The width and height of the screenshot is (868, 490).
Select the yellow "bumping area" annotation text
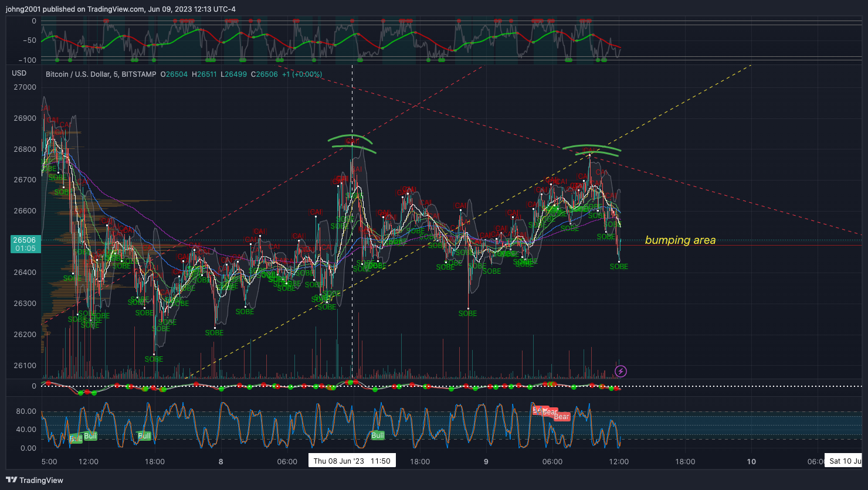[x=680, y=240]
